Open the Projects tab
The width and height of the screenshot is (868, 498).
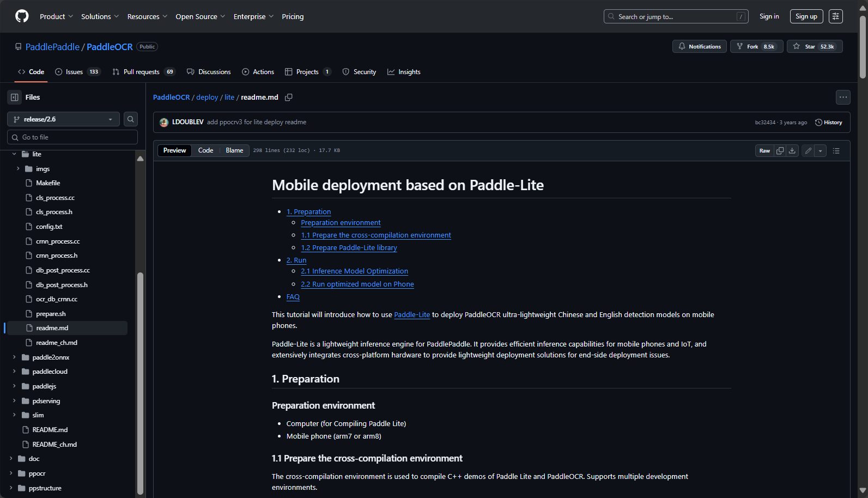point(308,72)
